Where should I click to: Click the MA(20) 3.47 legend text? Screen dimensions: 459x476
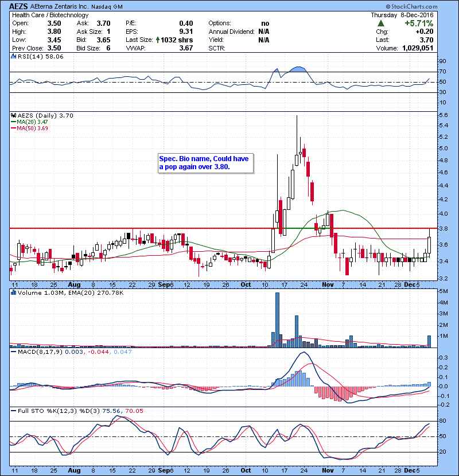(x=32, y=122)
